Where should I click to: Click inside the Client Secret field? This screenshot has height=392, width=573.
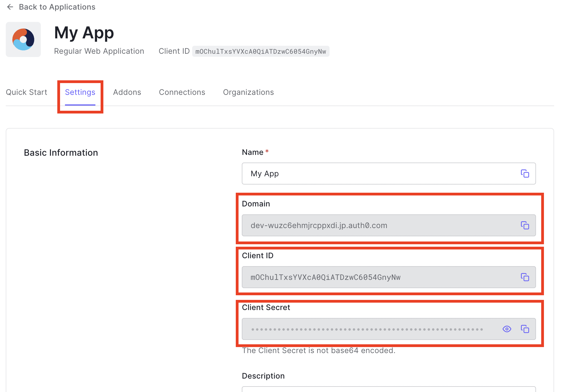point(356,329)
